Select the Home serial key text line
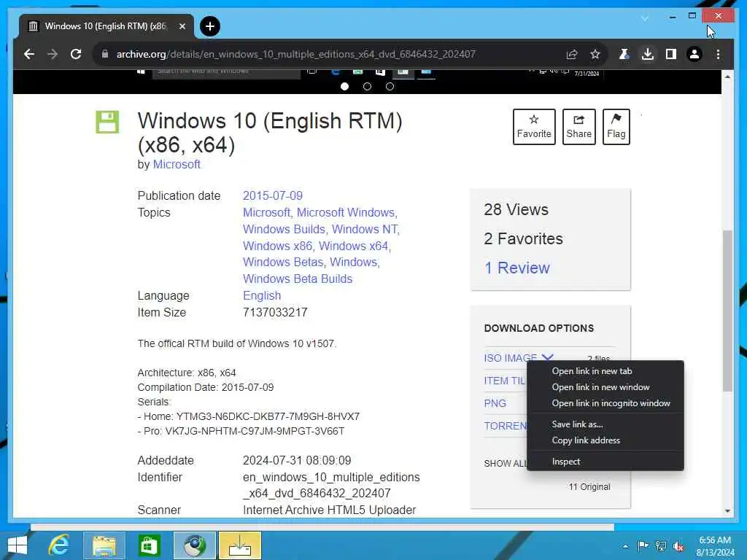 [x=249, y=416]
